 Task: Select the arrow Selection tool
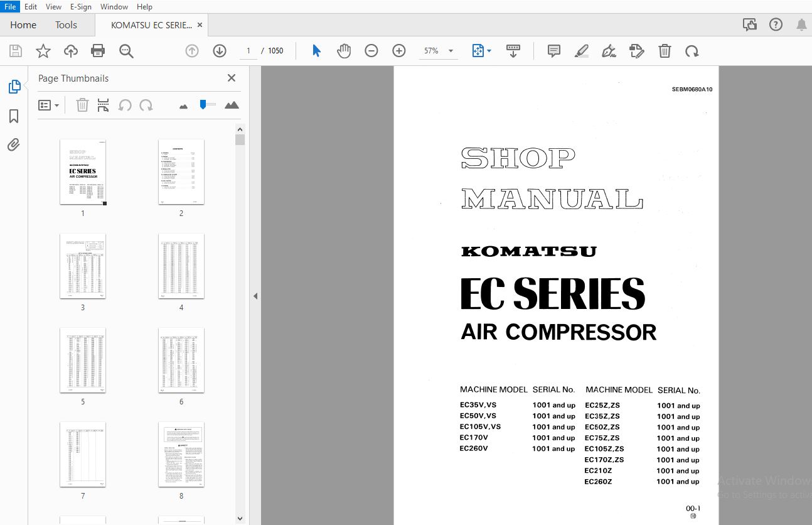tap(316, 51)
